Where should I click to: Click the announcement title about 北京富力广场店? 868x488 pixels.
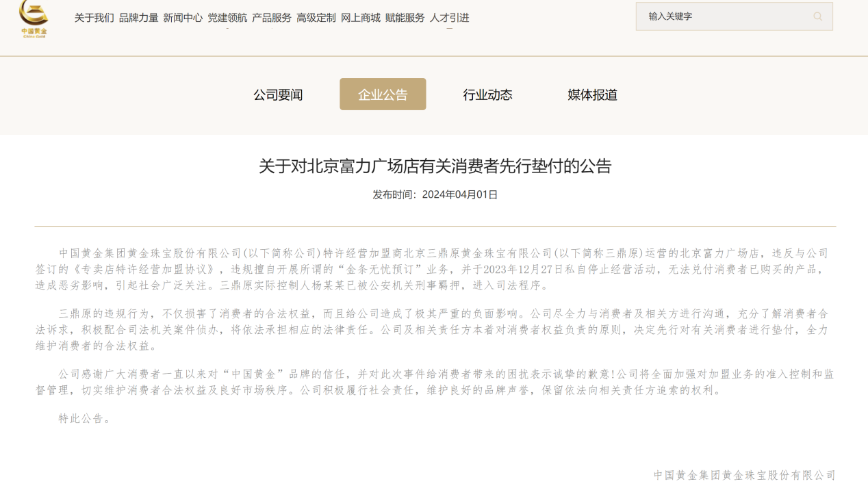[x=435, y=166]
